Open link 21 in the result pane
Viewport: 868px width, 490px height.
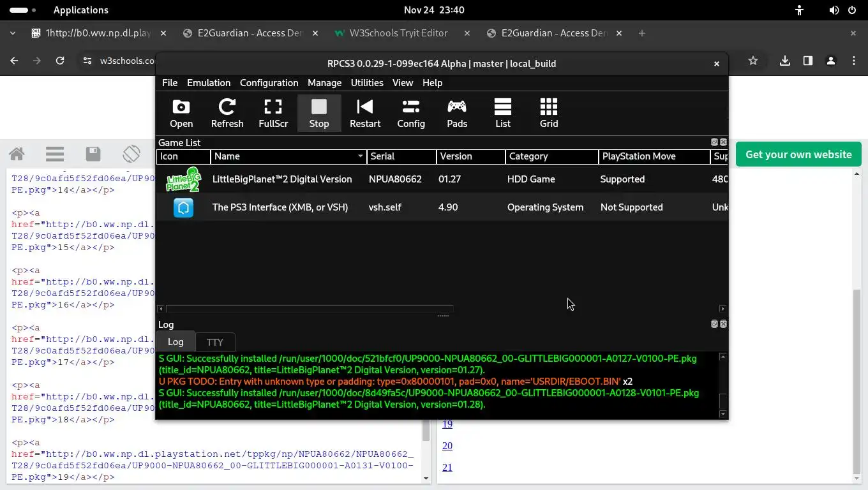click(x=447, y=468)
